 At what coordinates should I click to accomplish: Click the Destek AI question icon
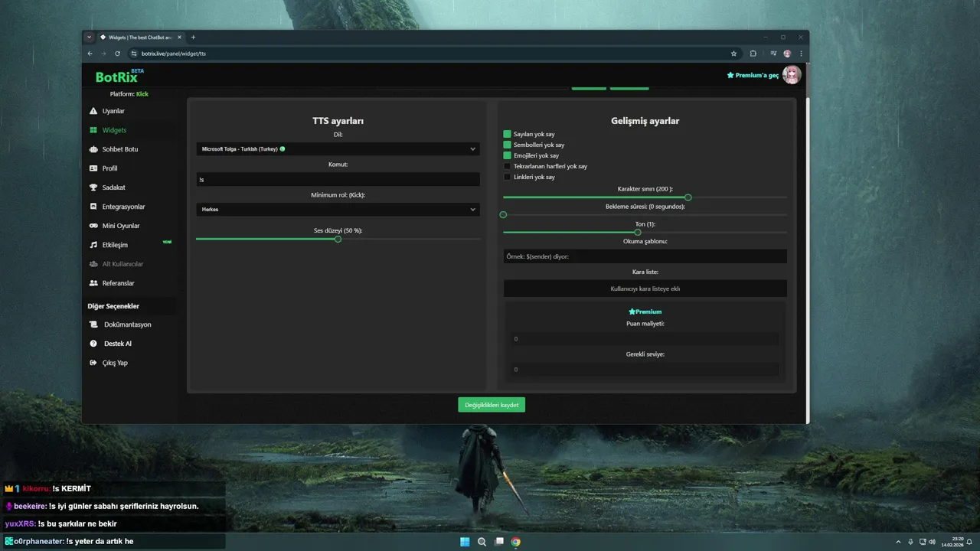coord(93,344)
